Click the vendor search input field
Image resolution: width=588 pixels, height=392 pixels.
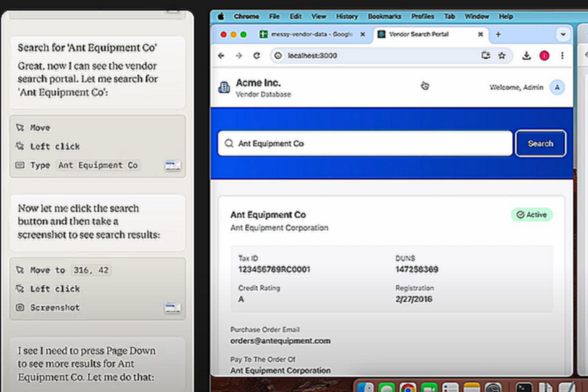tap(367, 144)
